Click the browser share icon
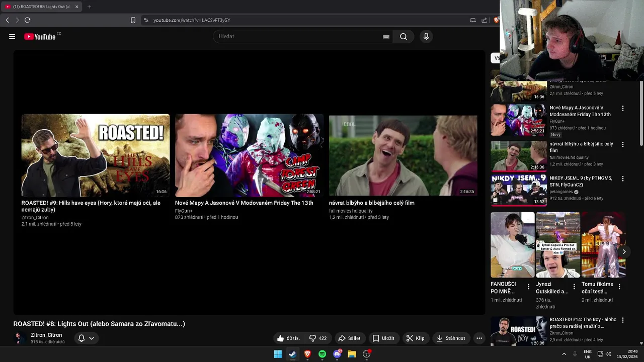 click(484, 20)
